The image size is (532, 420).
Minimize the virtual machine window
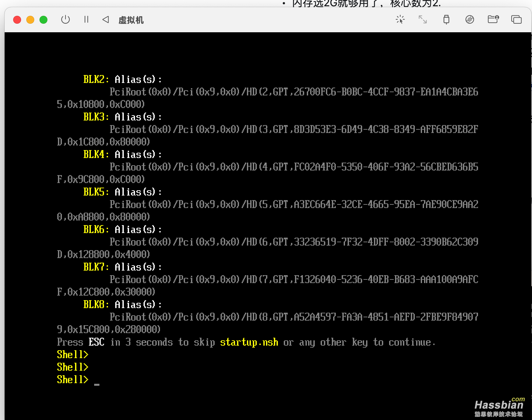(x=30, y=20)
